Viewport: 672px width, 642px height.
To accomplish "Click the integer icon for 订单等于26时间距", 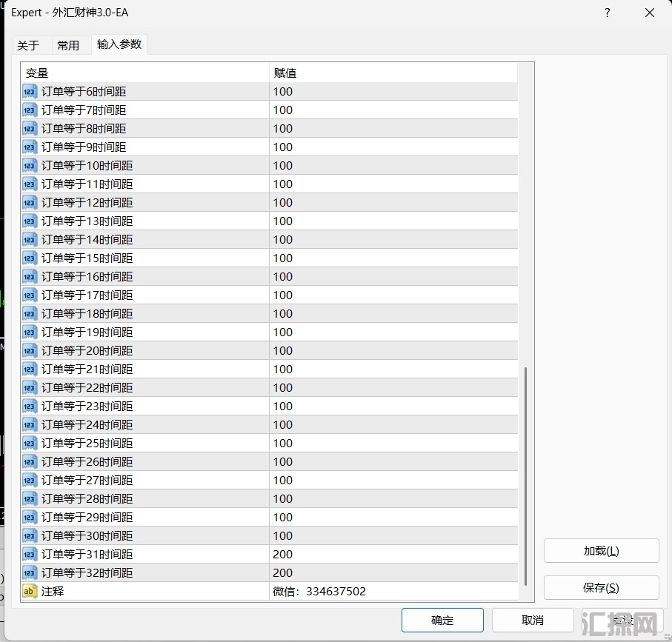I will [30, 461].
